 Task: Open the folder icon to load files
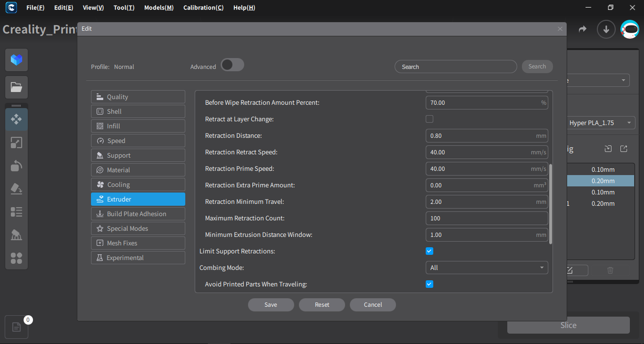17,87
